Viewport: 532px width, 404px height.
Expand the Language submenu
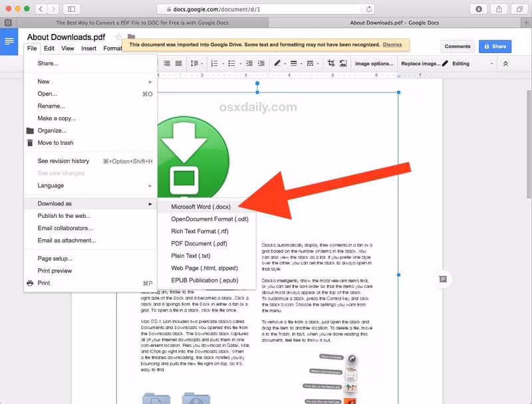(90, 185)
